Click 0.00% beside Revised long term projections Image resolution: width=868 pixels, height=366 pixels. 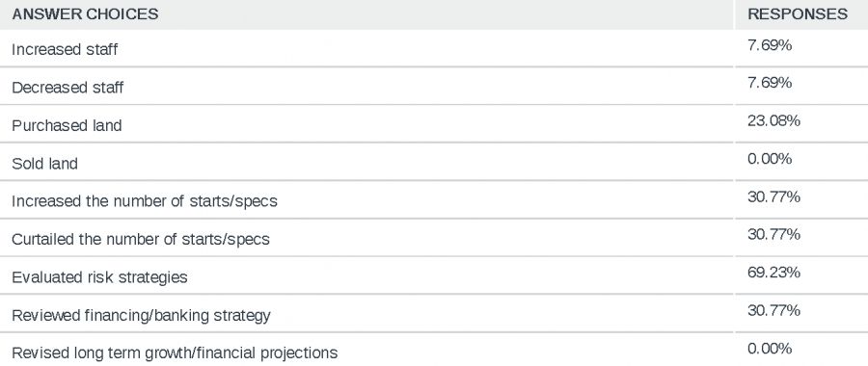(770, 349)
